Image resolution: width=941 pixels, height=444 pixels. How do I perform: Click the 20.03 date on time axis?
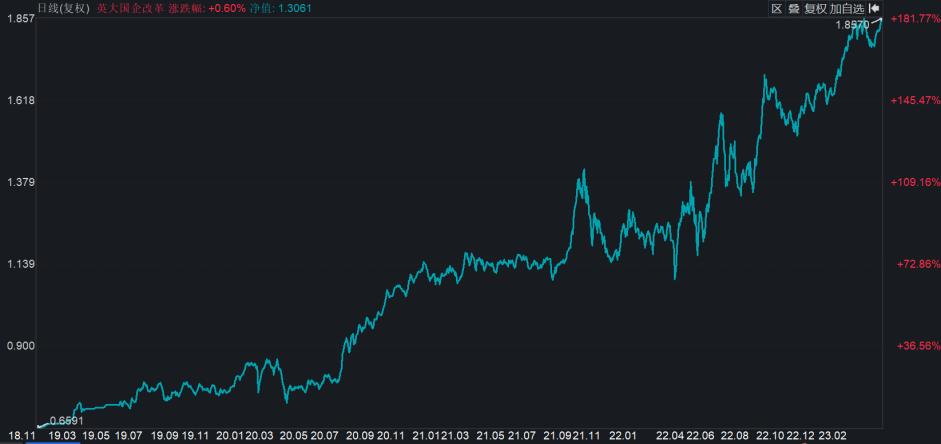click(x=259, y=434)
